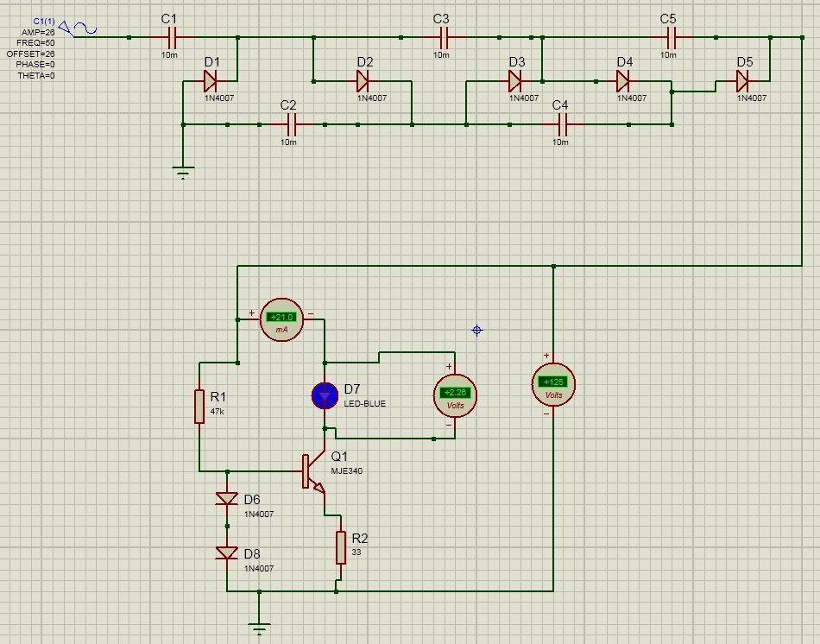
Task: Select the D2 diode symbol
Action: click(x=363, y=81)
